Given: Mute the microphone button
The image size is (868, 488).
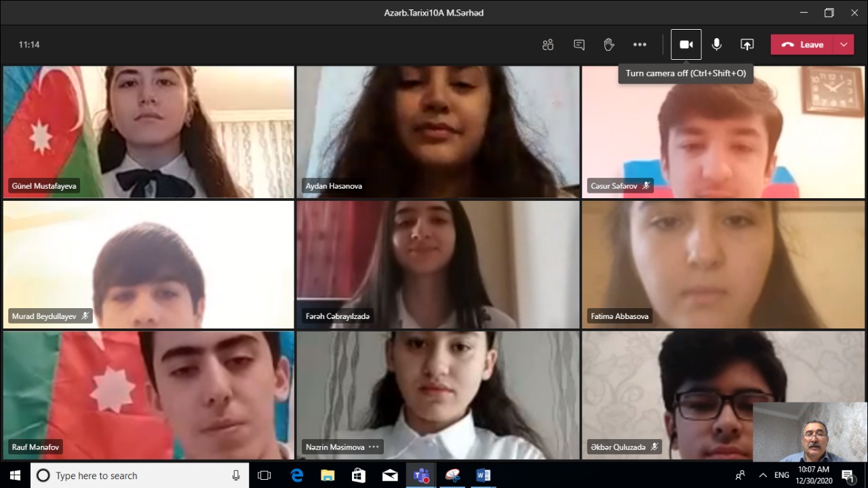Looking at the screenshot, I should [x=717, y=45].
